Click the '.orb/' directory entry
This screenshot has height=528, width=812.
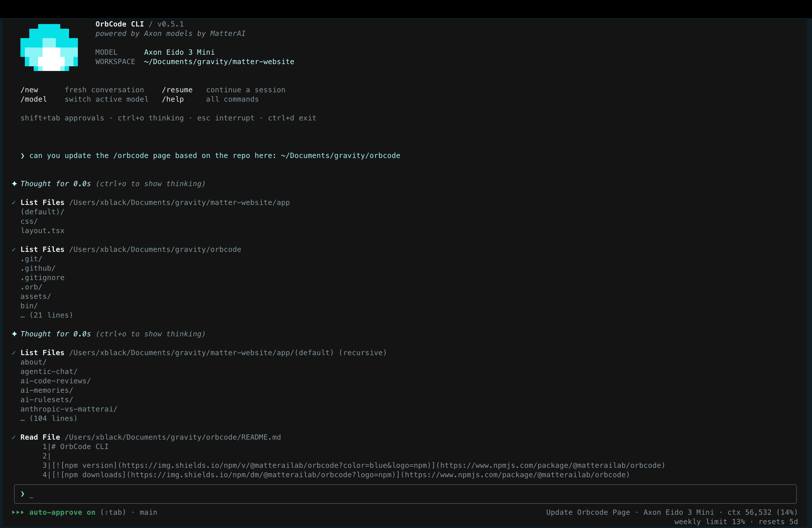tap(31, 287)
